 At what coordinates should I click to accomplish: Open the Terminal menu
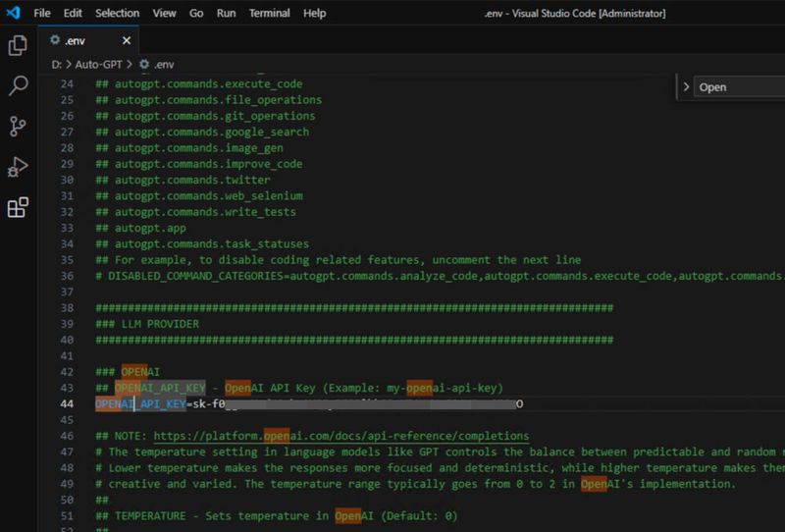pyautogui.click(x=269, y=13)
